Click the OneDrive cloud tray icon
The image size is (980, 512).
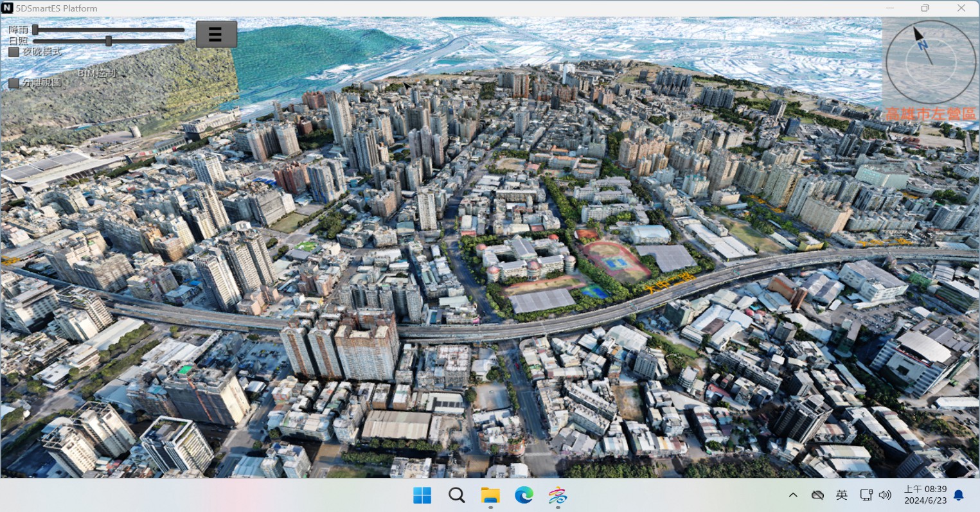[817, 495]
